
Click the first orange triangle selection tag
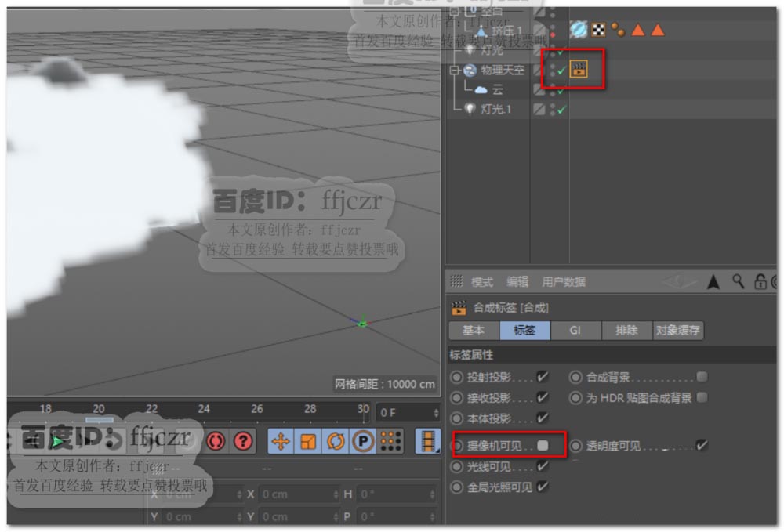(638, 30)
